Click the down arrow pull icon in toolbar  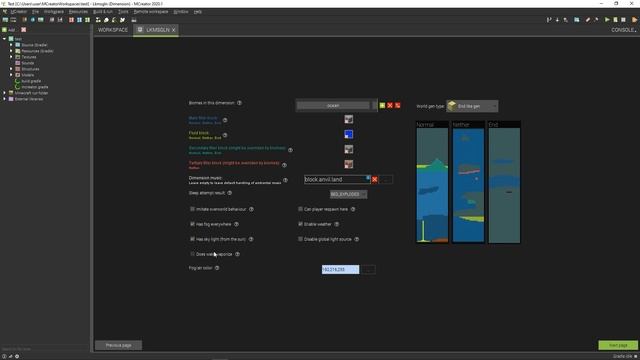pyautogui.click(x=557, y=20)
